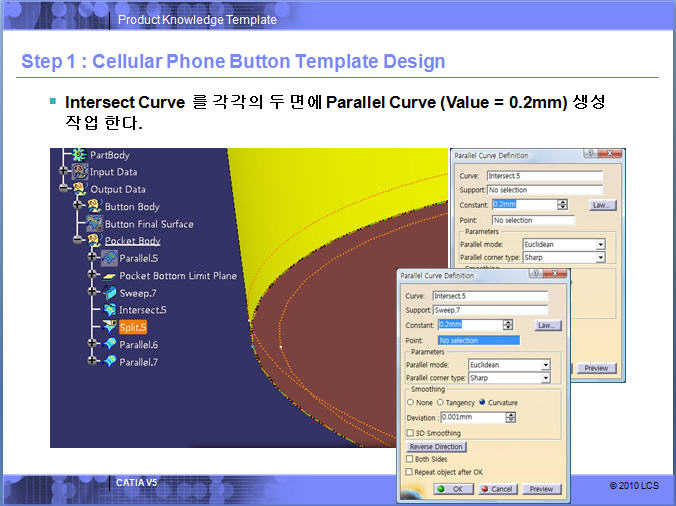Toggle Repeat object after OK checkbox
The image size is (676, 506).
(409, 472)
